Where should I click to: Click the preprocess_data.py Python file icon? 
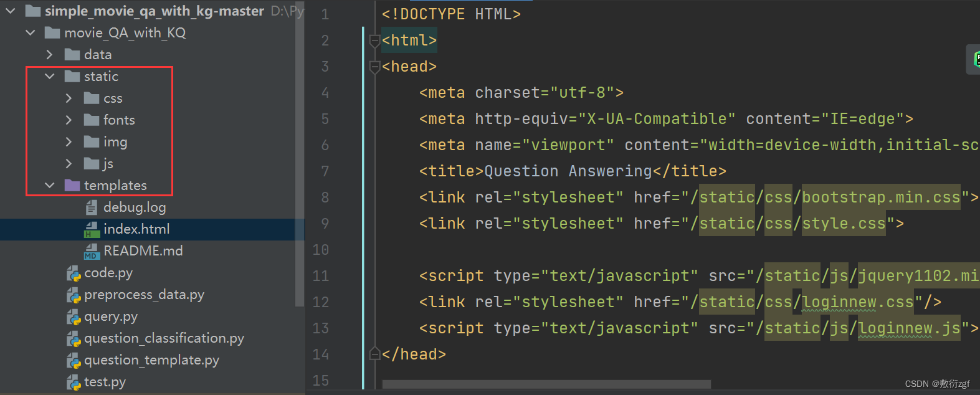click(x=74, y=295)
